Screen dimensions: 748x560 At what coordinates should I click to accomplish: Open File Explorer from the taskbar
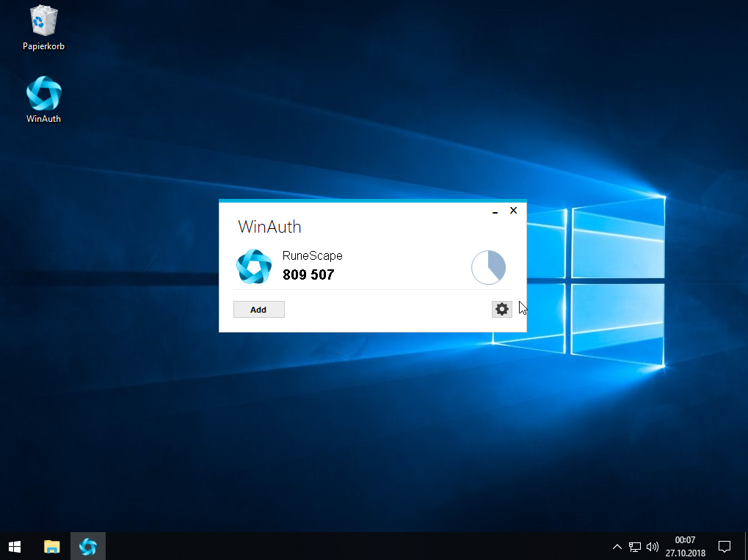51,546
